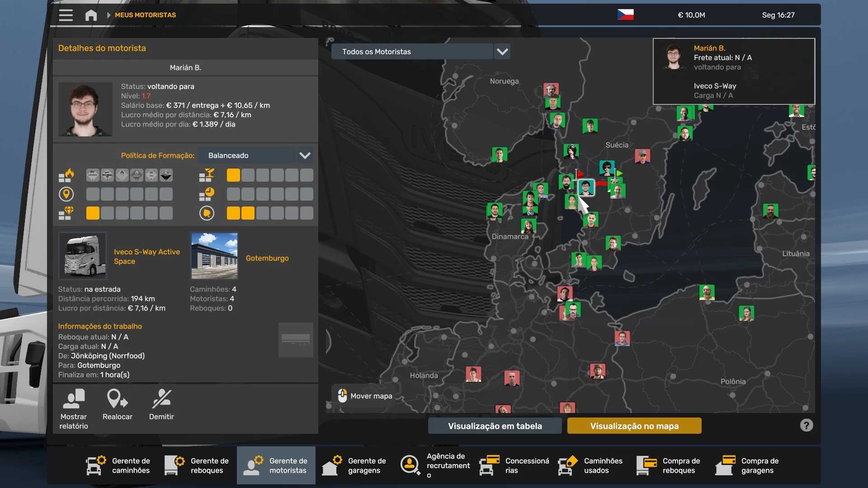Viewport: 868px width, 488px height.
Task: Click the Czech flag icon
Action: tap(625, 15)
